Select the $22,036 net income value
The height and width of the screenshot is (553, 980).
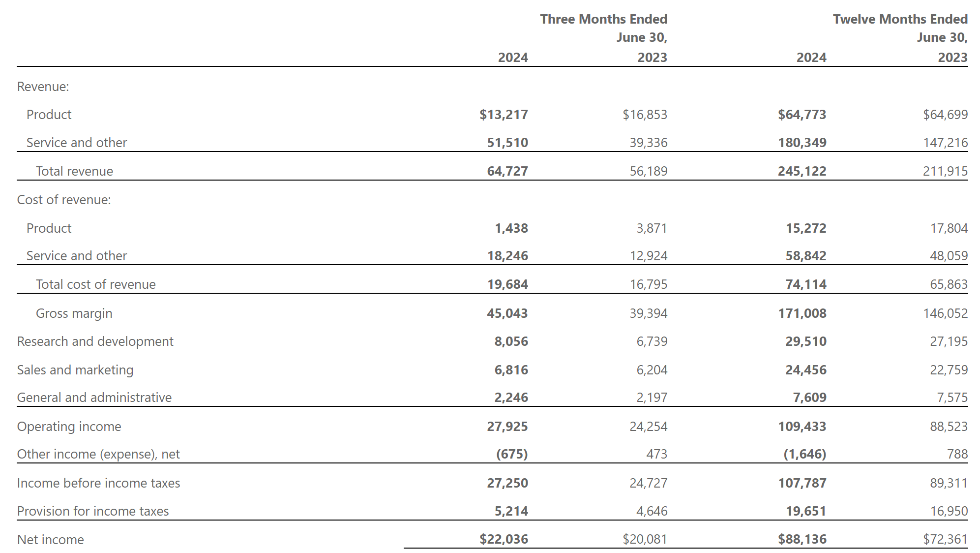pos(504,539)
